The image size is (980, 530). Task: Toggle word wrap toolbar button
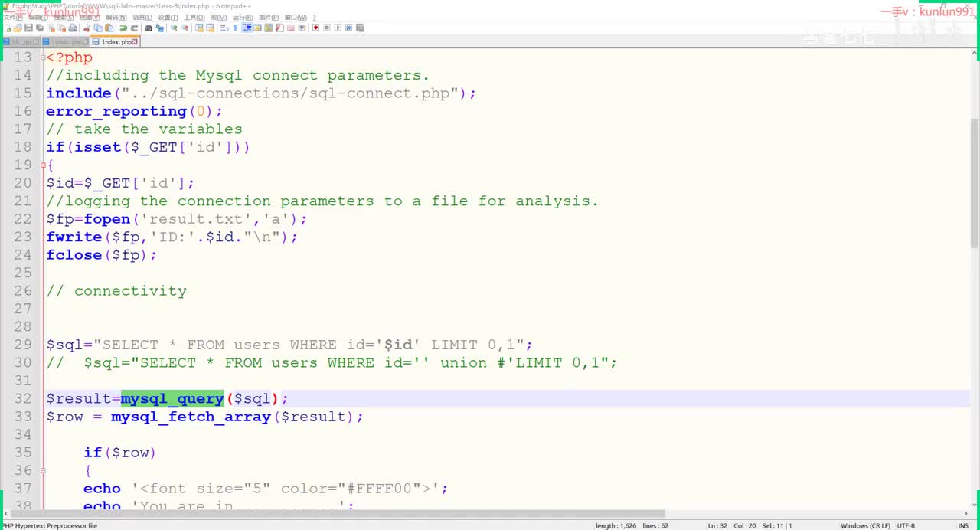click(x=224, y=28)
